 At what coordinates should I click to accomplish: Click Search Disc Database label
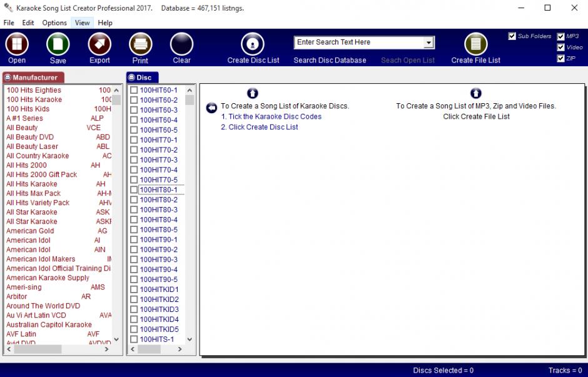[x=330, y=61]
